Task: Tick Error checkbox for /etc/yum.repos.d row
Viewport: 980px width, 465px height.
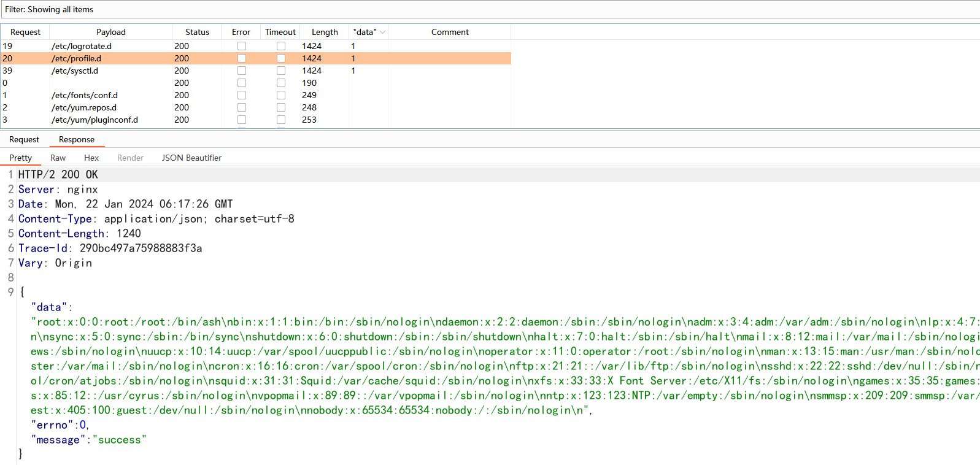Action: pyautogui.click(x=242, y=107)
